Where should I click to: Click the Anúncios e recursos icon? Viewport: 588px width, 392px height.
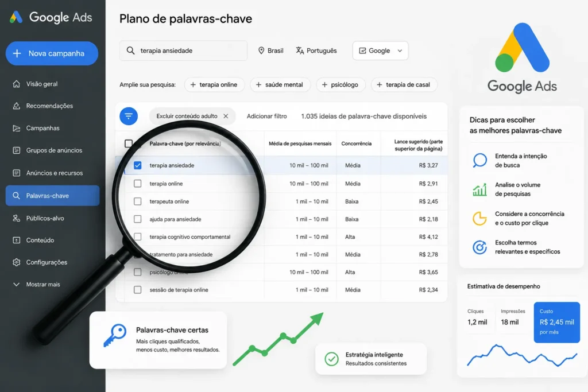coord(16,173)
